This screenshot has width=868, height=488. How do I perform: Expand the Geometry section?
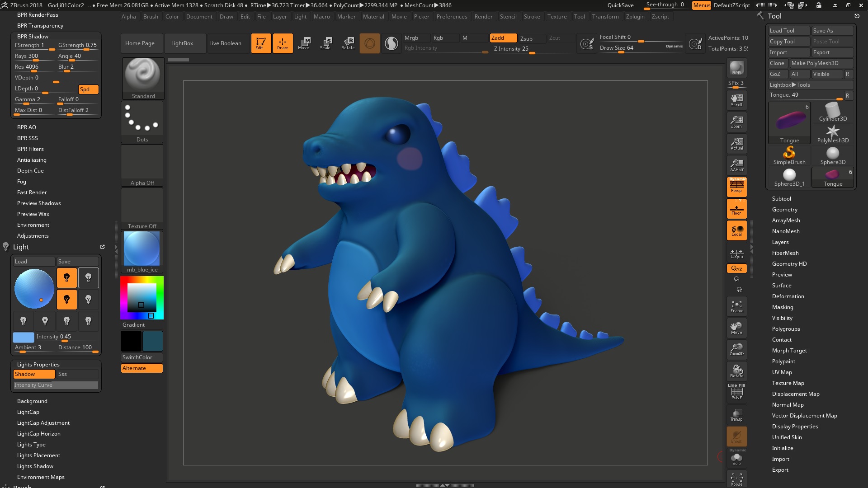pos(784,210)
